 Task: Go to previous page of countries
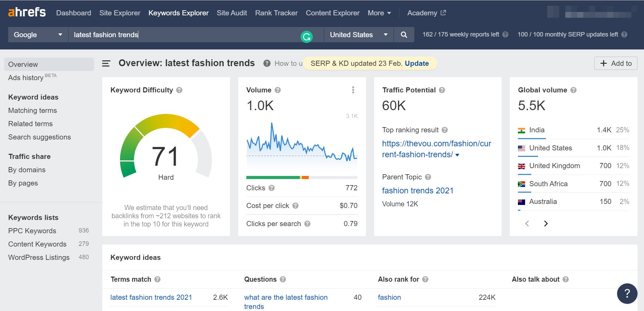point(527,223)
